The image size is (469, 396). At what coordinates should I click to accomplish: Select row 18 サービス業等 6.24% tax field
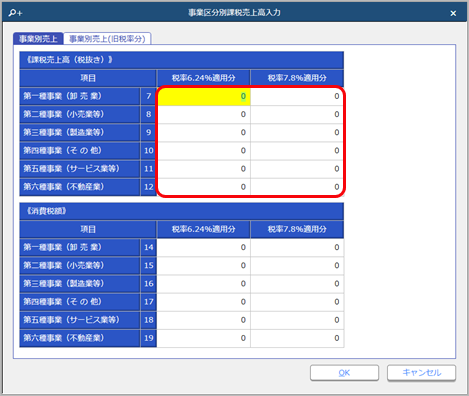pyautogui.click(x=203, y=320)
